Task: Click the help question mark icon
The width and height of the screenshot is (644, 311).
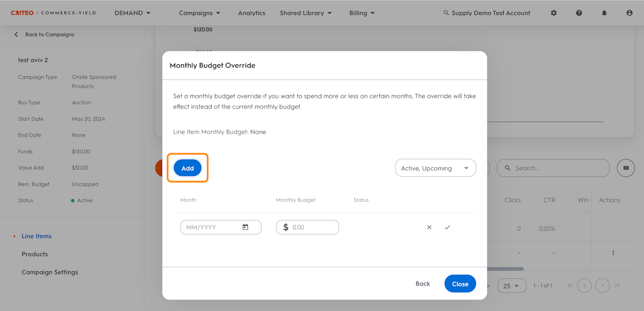Action: [579, 13]
